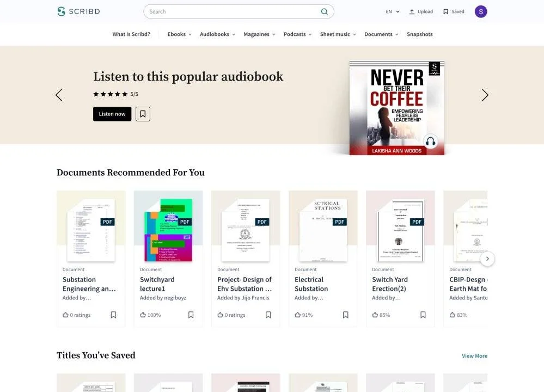Click the 5/5 star rating
The image size is (544, 392).
coord(115,94)
